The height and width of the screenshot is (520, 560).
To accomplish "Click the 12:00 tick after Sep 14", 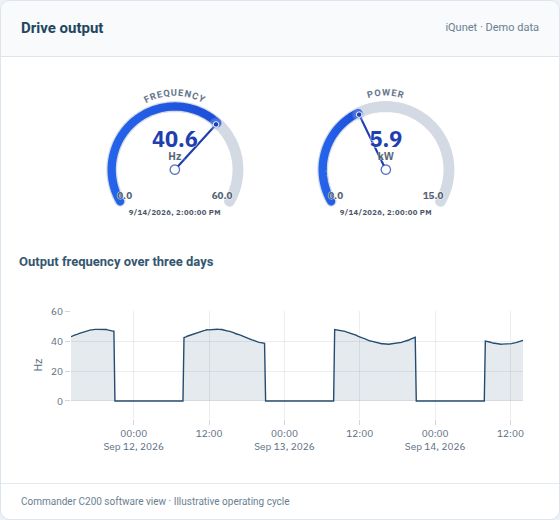I will coord(510,434).
